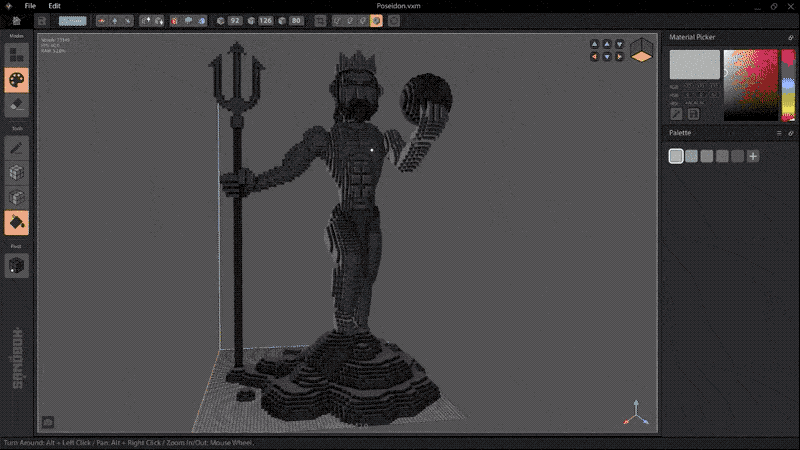The height and width of the screenshot is (450, 800).
Task: Select the Paint mode palette icon
Action: coord(16,80)
